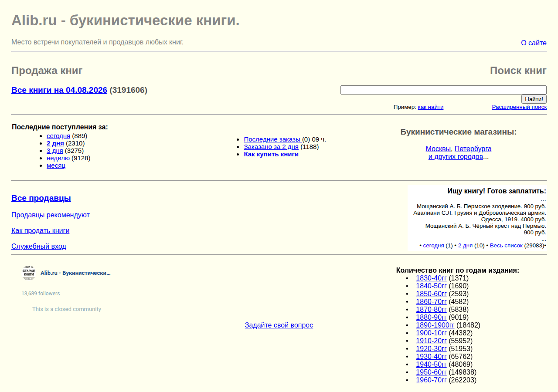Open '3 дня' arrivals link
The image size is (558, 392).
click(55, 151)
